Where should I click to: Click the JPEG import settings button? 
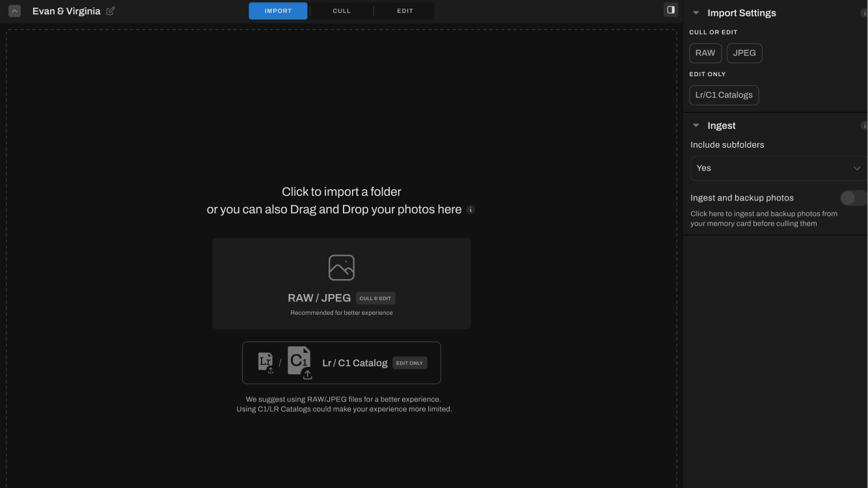pyautogui.click(x=744, y=53)
